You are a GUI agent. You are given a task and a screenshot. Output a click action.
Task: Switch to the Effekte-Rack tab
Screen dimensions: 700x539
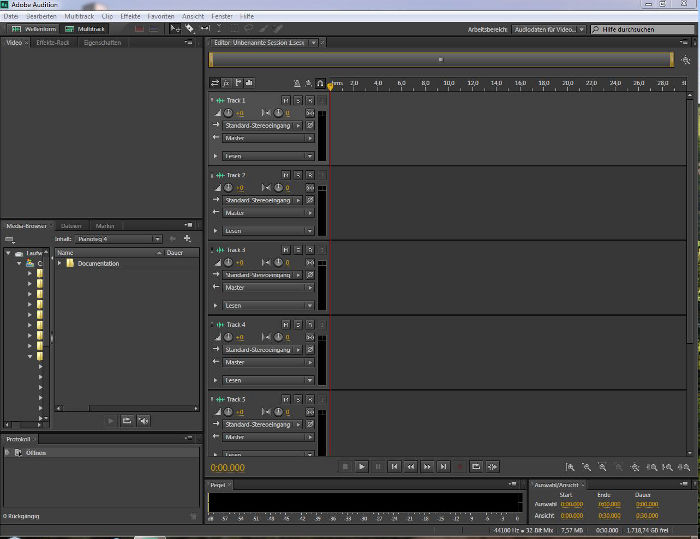pyautogui.click(x=53, y=43)
